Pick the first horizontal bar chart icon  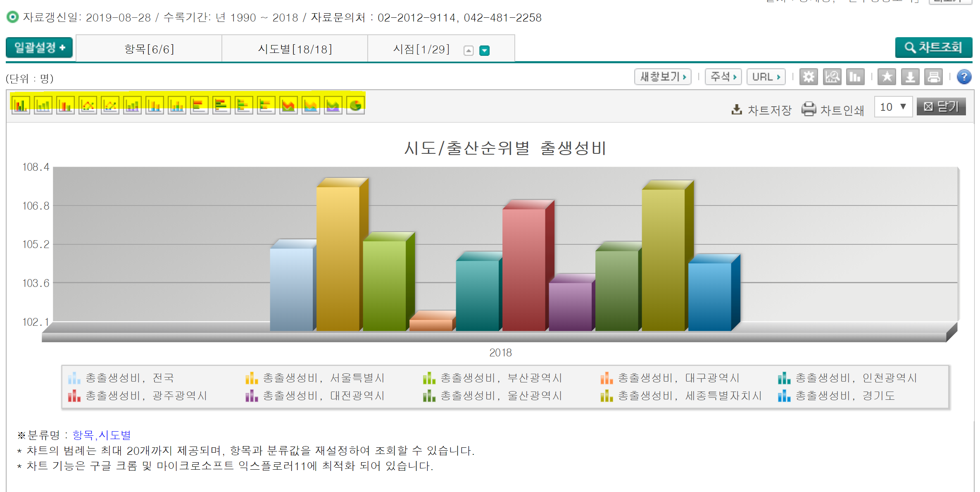(x=199, y=105)
